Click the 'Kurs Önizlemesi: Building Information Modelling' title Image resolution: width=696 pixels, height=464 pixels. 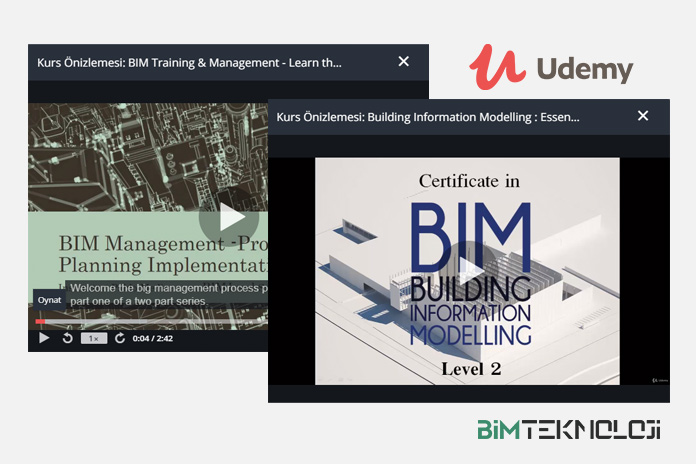click(428, 117)
